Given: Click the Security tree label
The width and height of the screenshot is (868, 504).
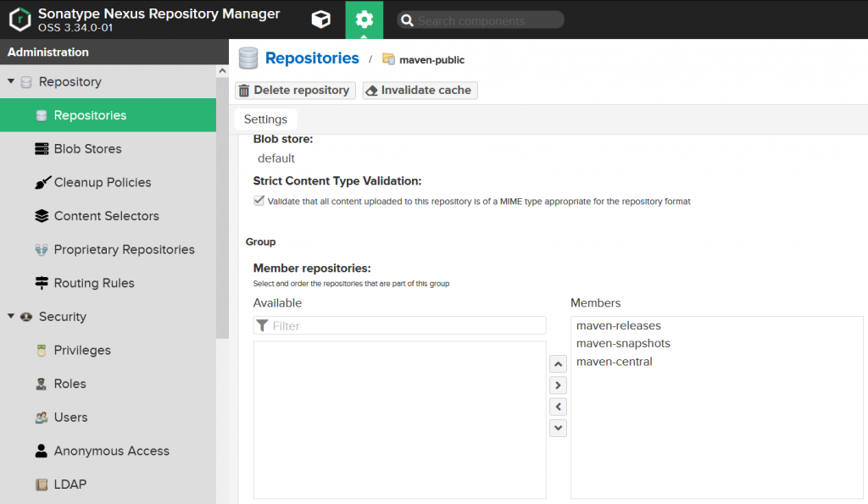Looking at the screenshot, I should [63, 317].
